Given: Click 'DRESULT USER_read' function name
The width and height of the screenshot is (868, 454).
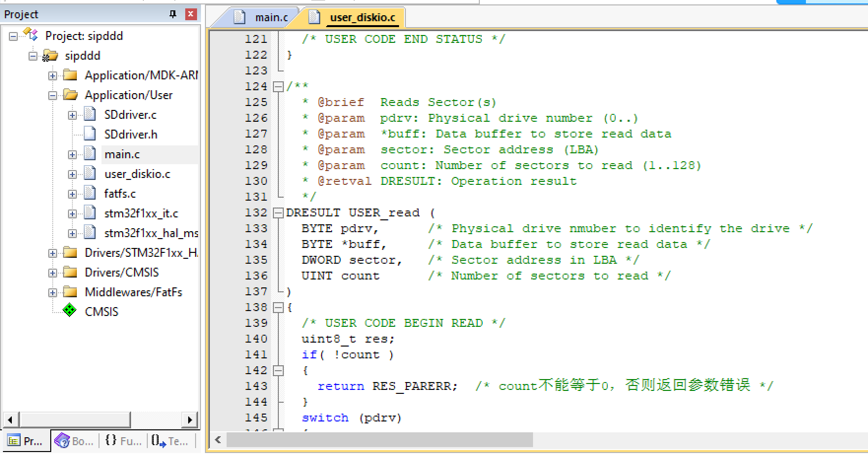Looking at the screenshot, I should [353, 212].
